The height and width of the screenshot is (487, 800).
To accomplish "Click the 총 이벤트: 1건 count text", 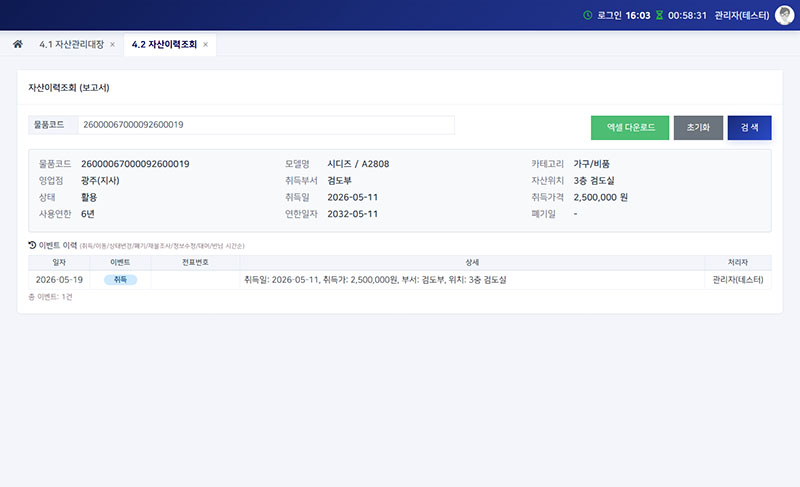I will (x=50, y=297).
